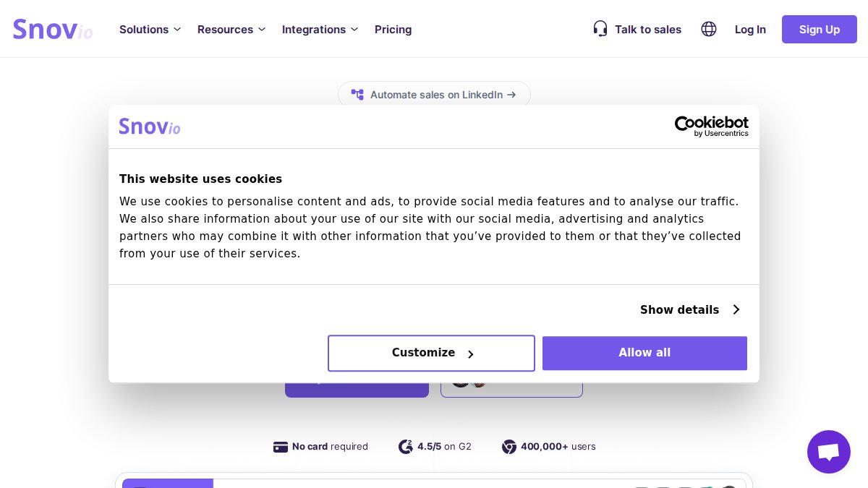Screen dimensions: 868x488
Task: Click the Automate sales on LinkedIn banner
Action: pyautogui.click(x=434, y=95)
